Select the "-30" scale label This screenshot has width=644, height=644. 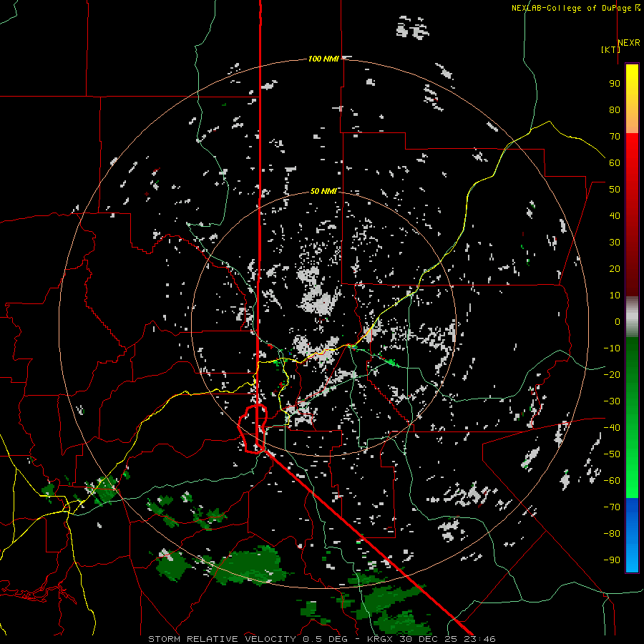tap(612, 401)
